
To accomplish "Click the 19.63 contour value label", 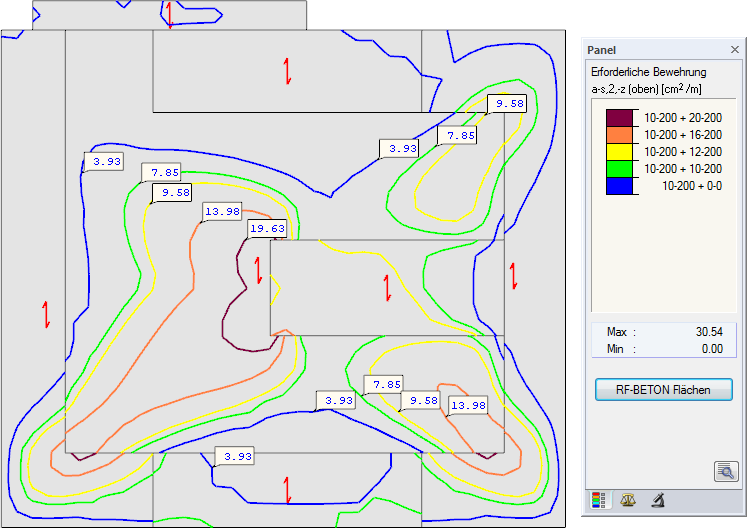I will [x=267, y=229].
